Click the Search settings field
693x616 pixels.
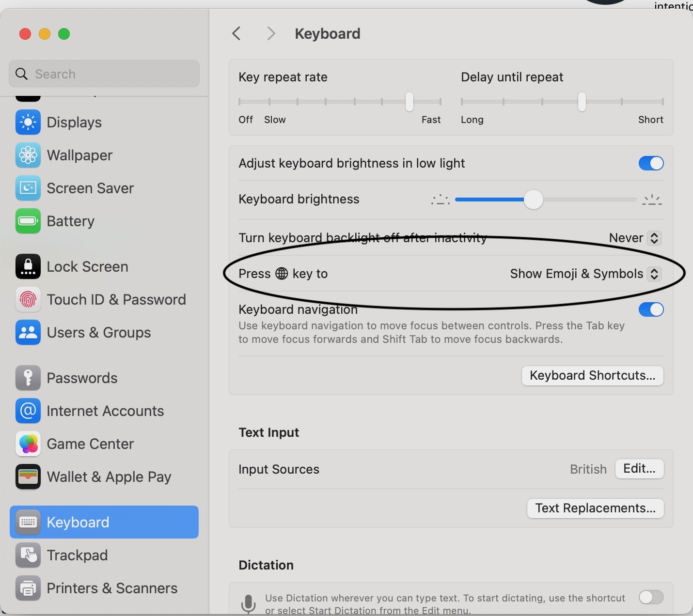click(x=104, y=74)
